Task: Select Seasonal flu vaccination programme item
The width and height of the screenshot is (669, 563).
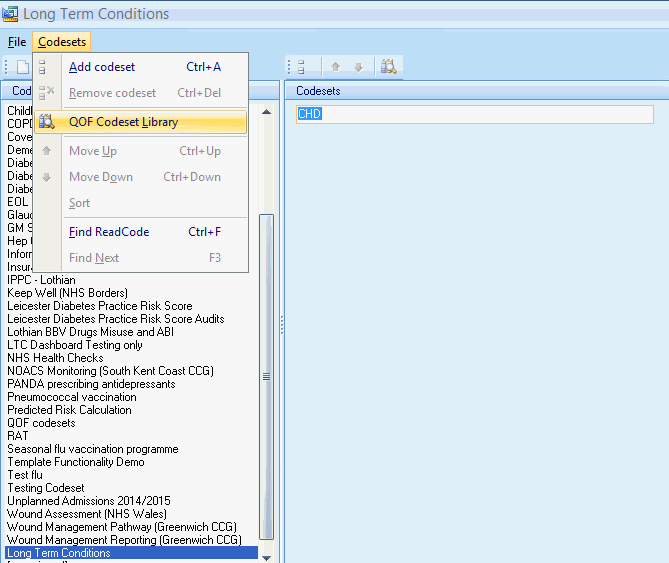Action: pos(92,449)
